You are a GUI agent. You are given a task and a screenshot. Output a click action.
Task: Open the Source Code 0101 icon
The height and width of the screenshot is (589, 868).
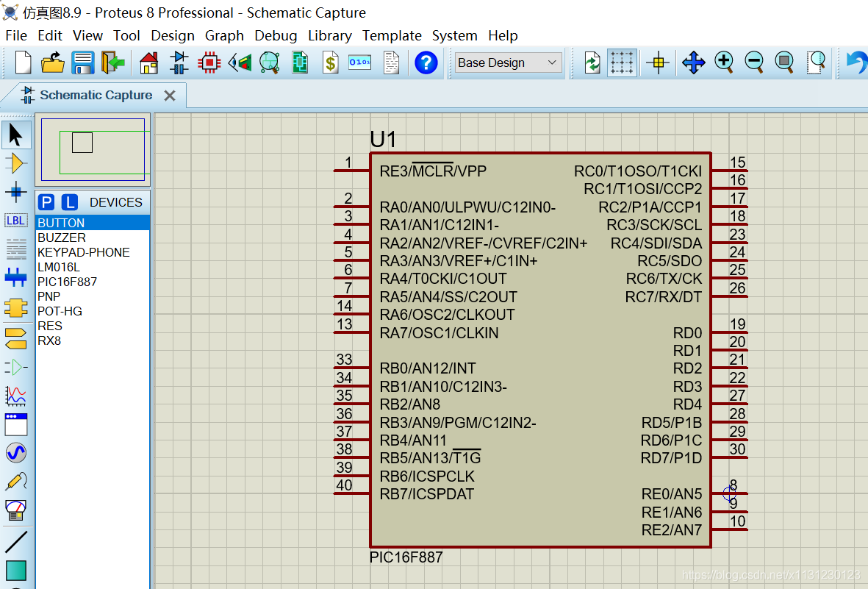coord(360,62)
